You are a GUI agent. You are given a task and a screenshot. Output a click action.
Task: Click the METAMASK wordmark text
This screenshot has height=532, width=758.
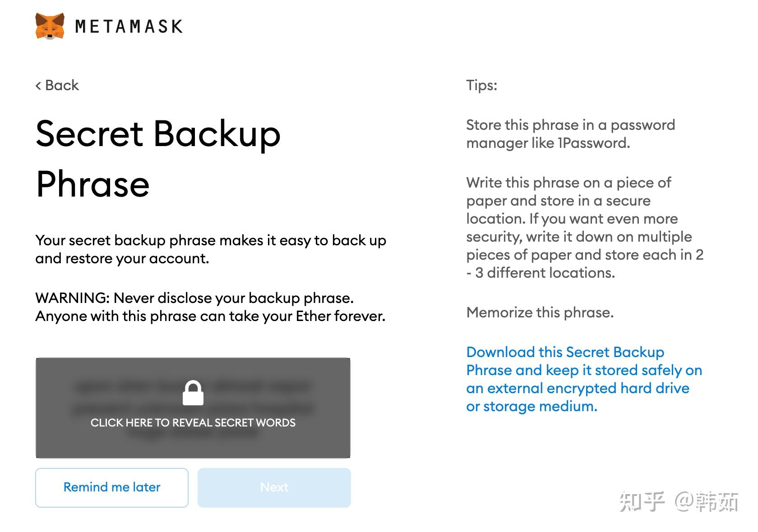tap(129, 27)
